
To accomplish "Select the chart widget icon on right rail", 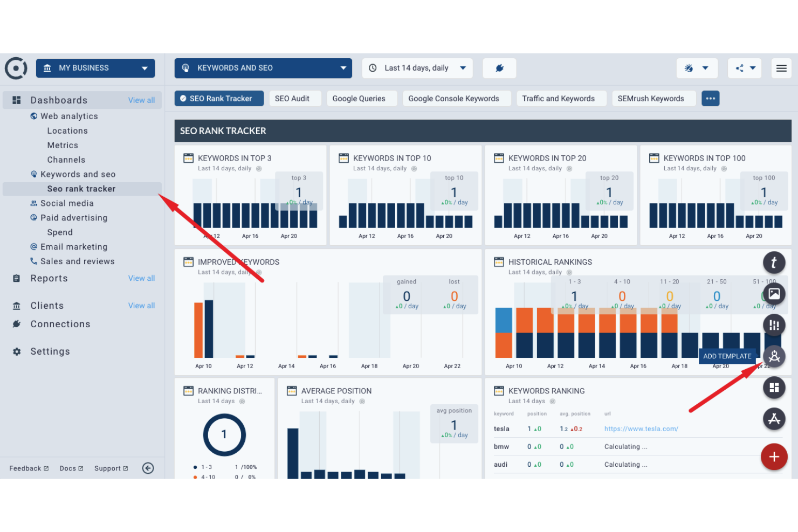I will (774, 325).
